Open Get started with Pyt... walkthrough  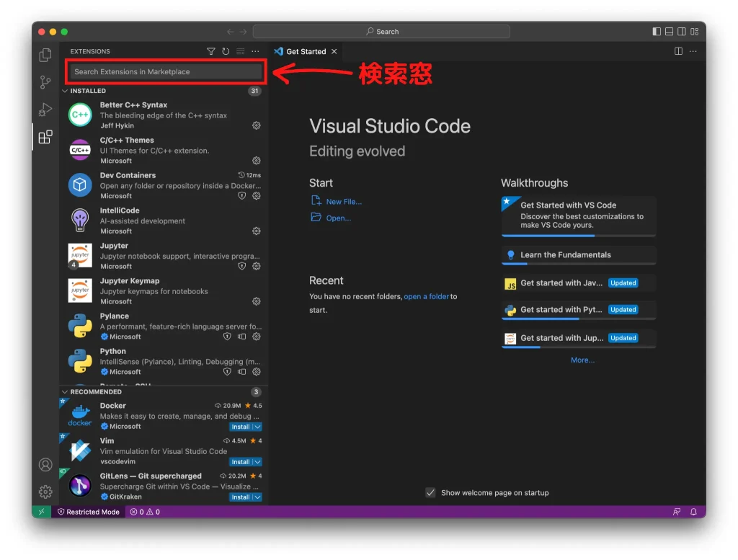click(x=579, y=310)
